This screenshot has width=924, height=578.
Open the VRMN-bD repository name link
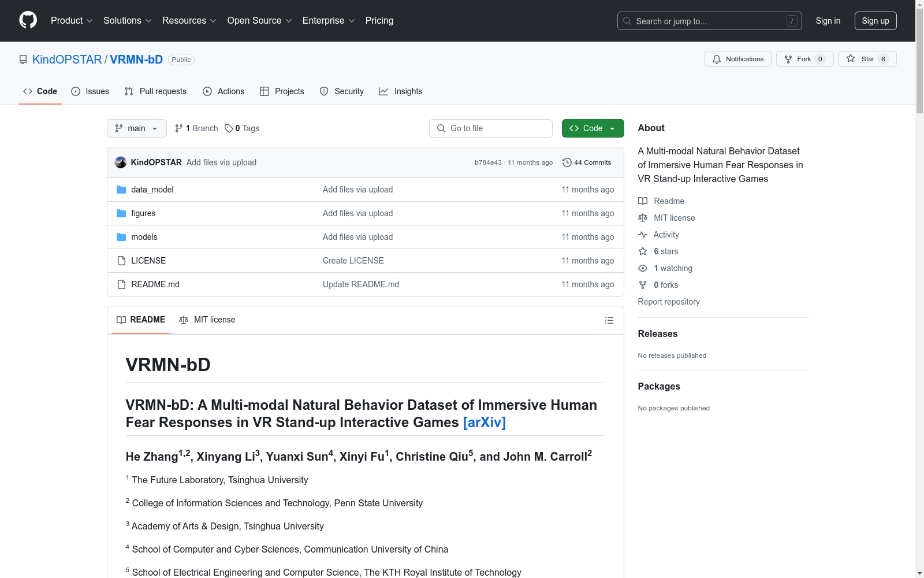[x=136, y=60]
